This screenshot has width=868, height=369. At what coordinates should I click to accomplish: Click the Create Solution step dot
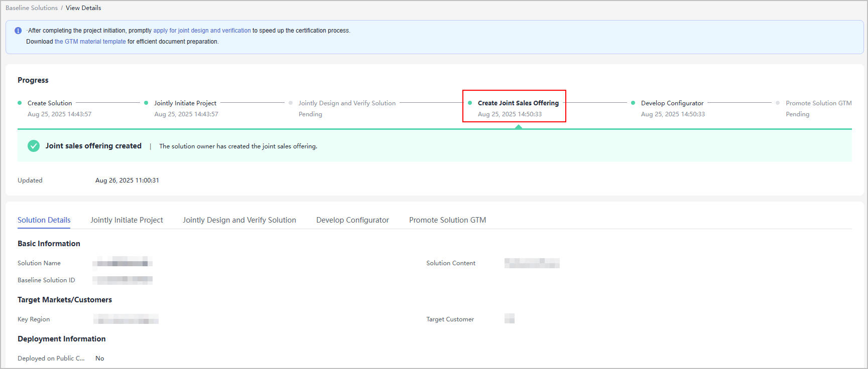tap(20, 103)
